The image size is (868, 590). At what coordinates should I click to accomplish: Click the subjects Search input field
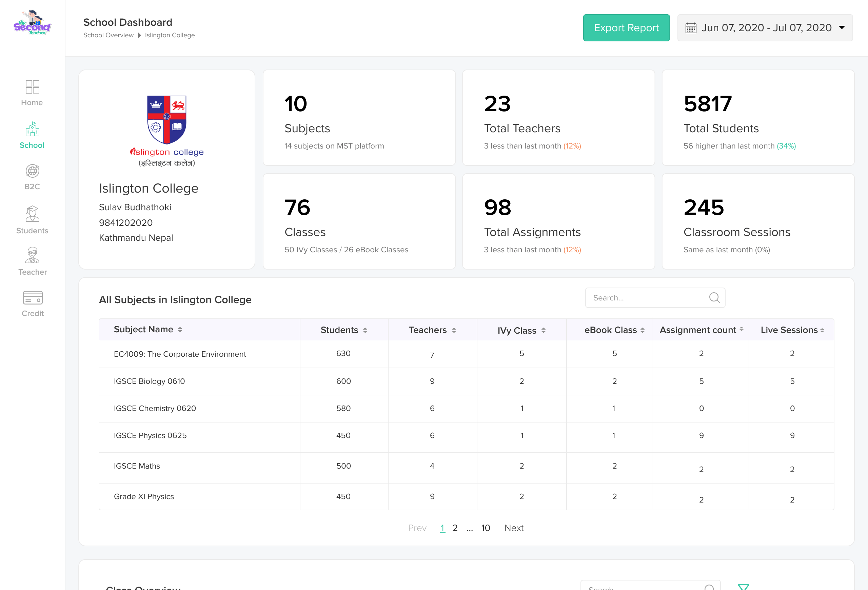coord(655,298)
